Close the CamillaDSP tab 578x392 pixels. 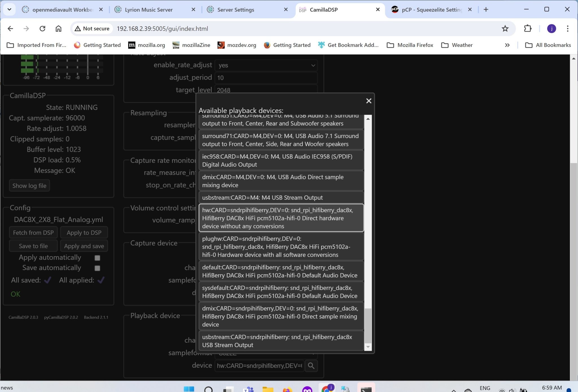pyautogui.click(x=378, y=9)
